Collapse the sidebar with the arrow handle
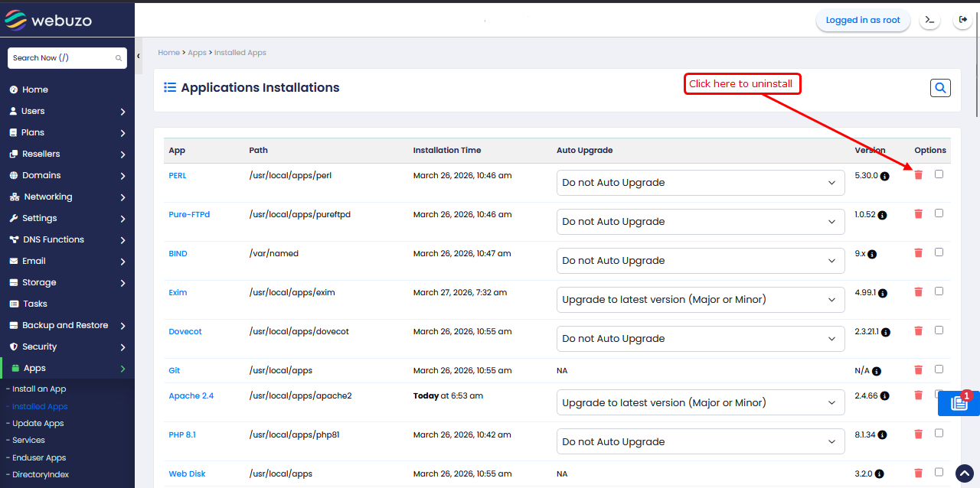 (139, 57)
